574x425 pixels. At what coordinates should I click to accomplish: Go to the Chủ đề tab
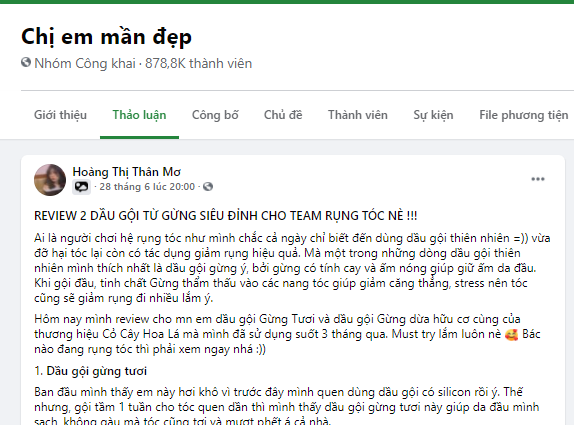pos(283,115)
